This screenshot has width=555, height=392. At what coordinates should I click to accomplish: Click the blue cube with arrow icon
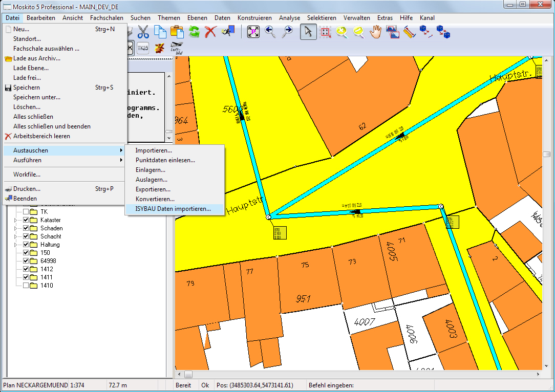coord(426,32)
